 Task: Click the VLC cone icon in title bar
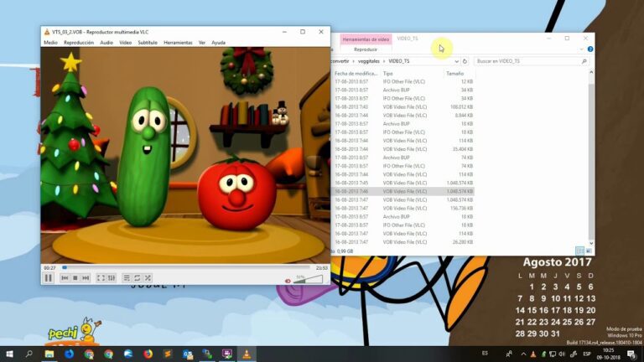[47, 32]
